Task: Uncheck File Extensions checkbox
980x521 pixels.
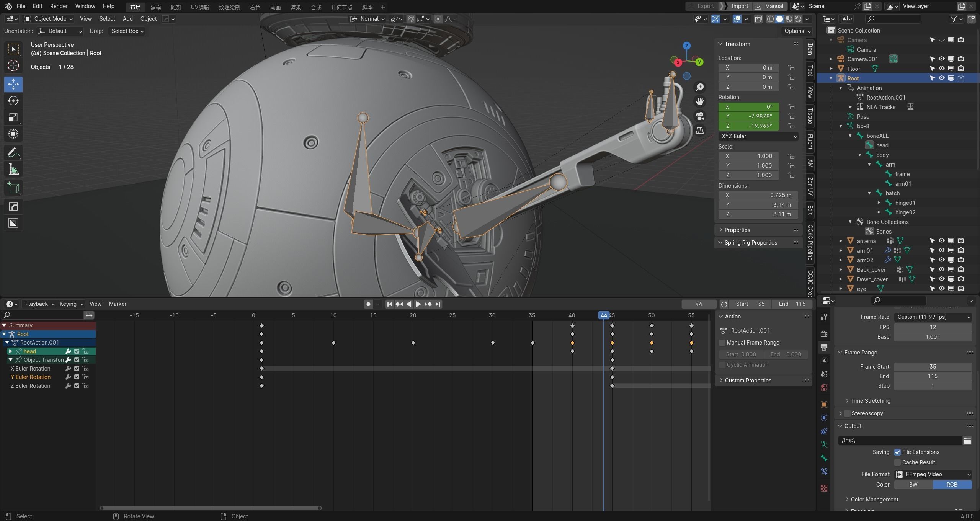Action: pos(897,452)
